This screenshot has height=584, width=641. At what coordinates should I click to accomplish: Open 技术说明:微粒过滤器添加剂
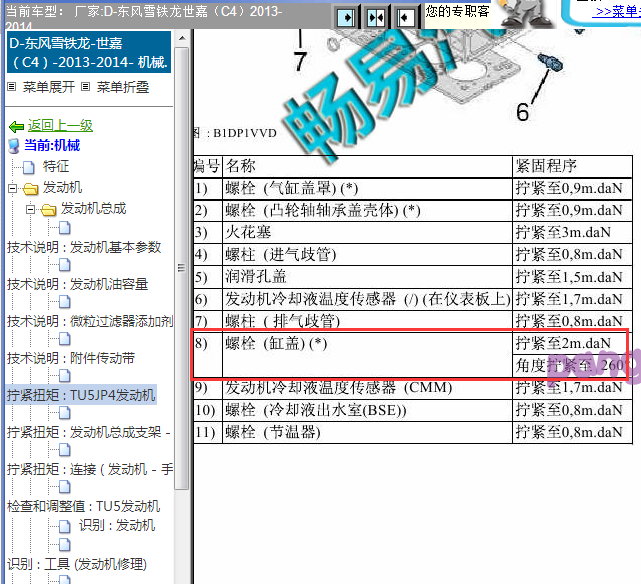90,321
